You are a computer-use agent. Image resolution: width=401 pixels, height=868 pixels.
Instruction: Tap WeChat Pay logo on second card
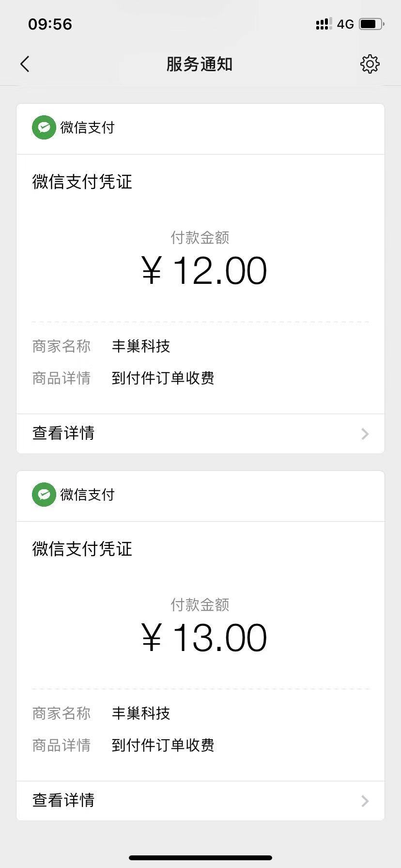(44, 495)
